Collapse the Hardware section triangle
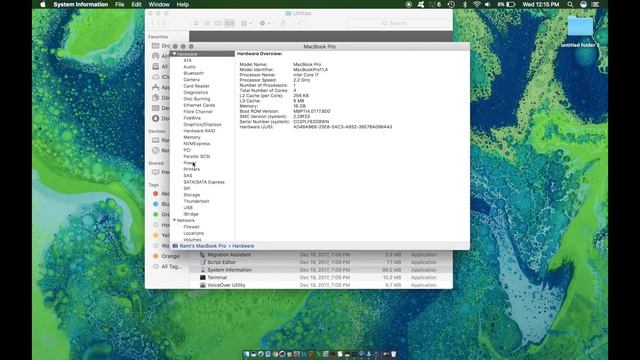This screenshot has height=360, width=640. [174, 54]
